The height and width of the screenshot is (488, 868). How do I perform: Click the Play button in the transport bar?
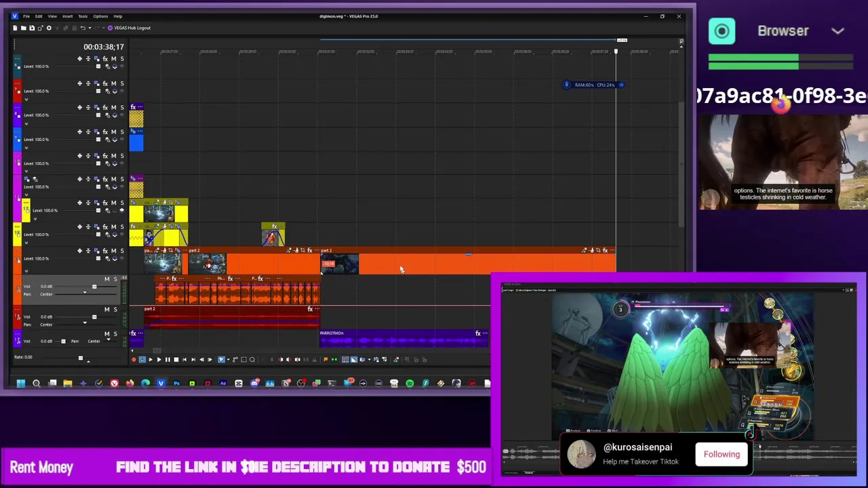click(159, 359)
